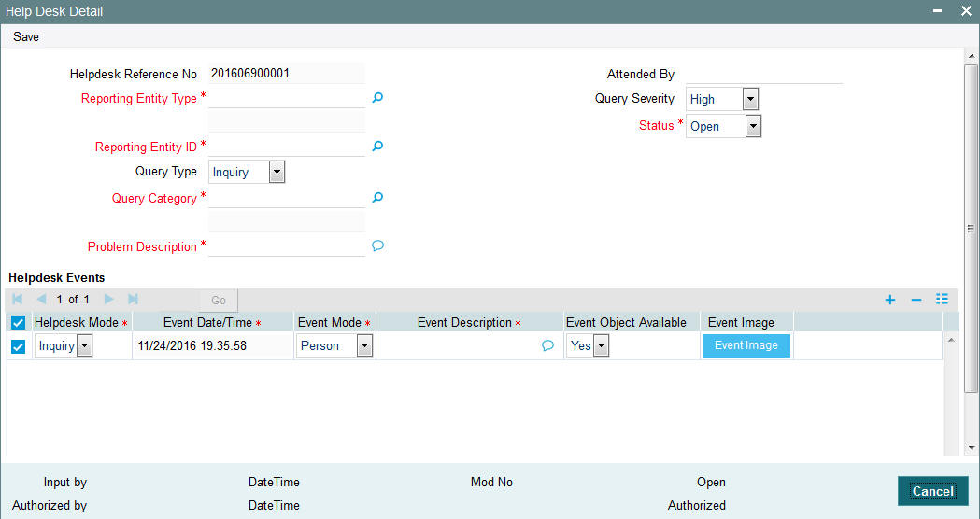Click the Attended By field
The image size is (980, 519).
point(764,74)
